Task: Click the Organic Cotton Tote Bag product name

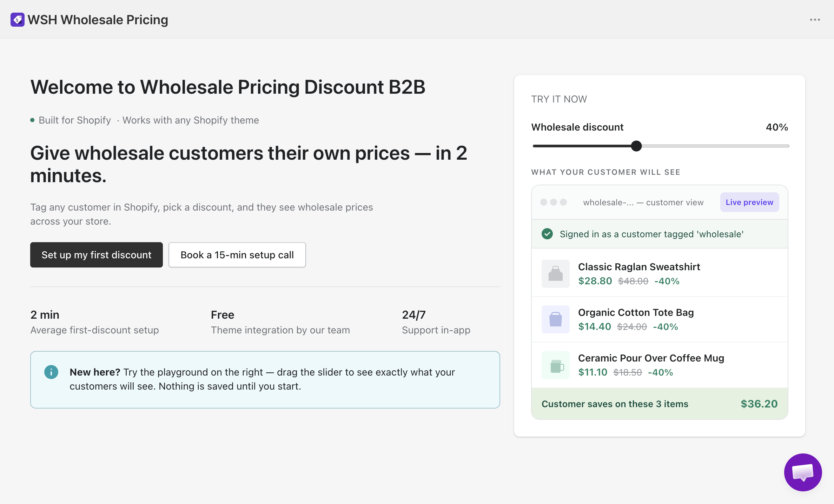Action: [636, 312]
